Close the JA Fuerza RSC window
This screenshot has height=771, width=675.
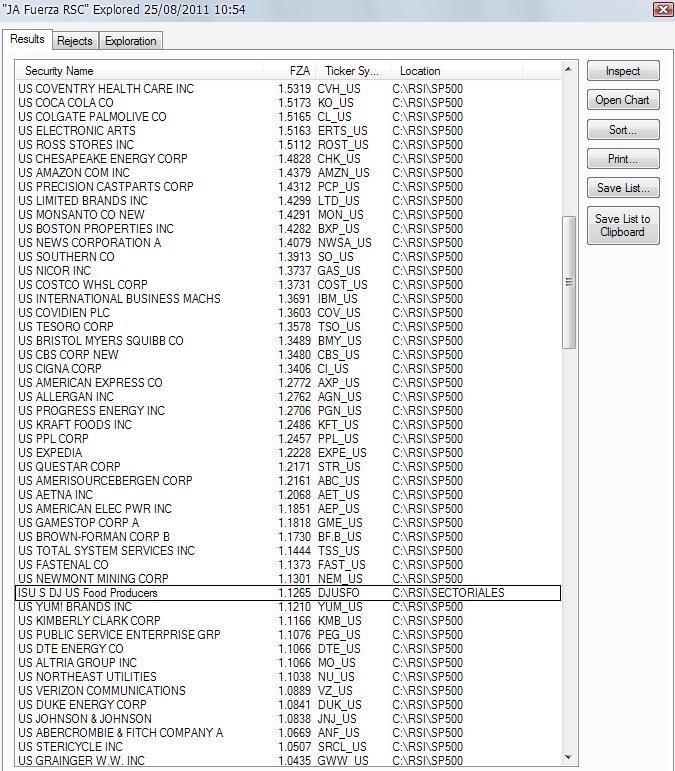tap(662, 9)
